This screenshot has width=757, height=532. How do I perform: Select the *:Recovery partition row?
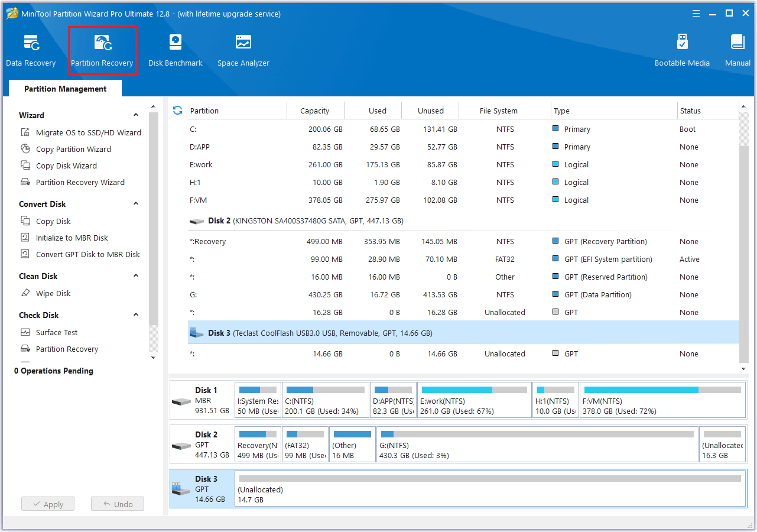point(463,241)
